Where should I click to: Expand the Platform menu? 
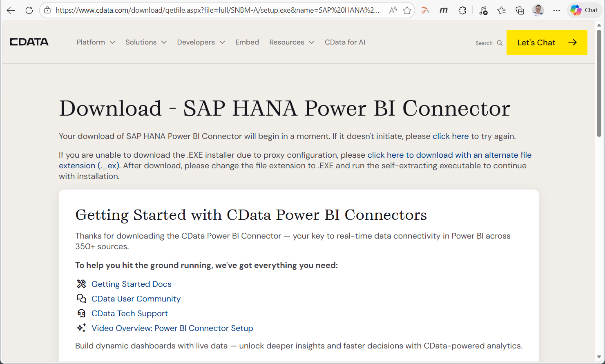click(x=96, y=42)
